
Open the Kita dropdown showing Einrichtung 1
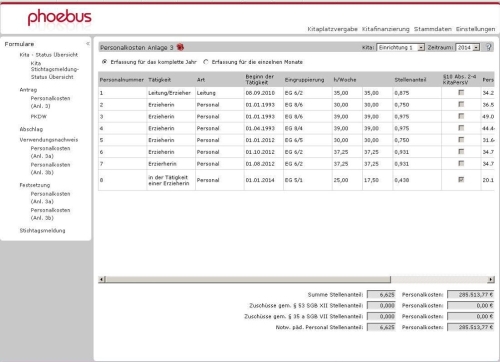[x=400, y=48]
